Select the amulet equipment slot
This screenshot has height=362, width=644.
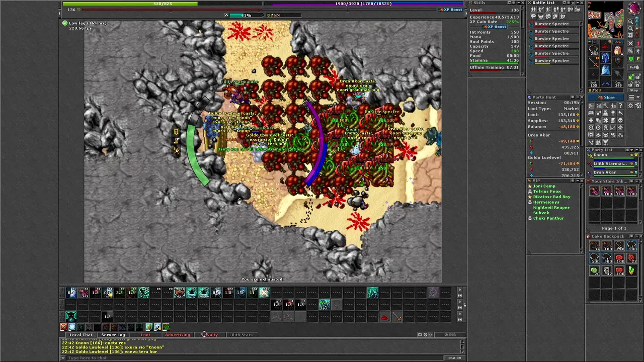[x=593, y=50]
